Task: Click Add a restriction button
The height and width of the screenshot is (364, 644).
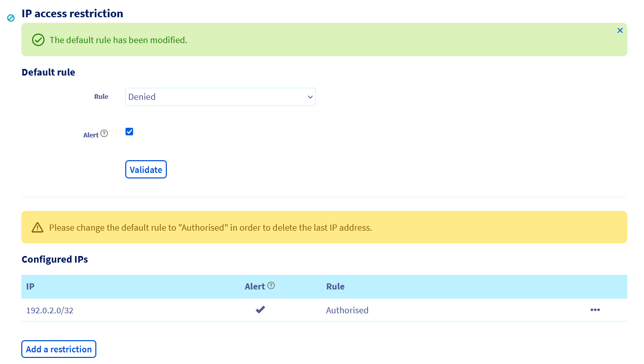Action: pos(59,349)
